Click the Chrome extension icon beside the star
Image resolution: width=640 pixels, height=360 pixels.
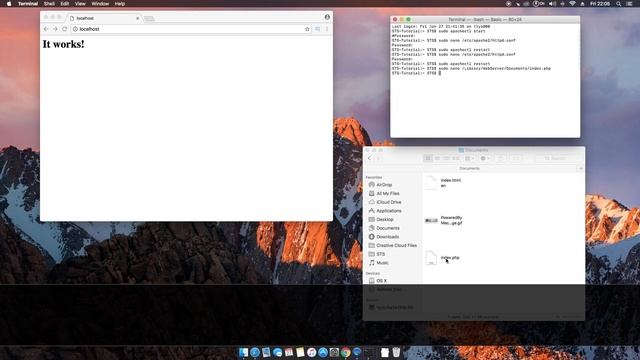[x=318, y=29]
